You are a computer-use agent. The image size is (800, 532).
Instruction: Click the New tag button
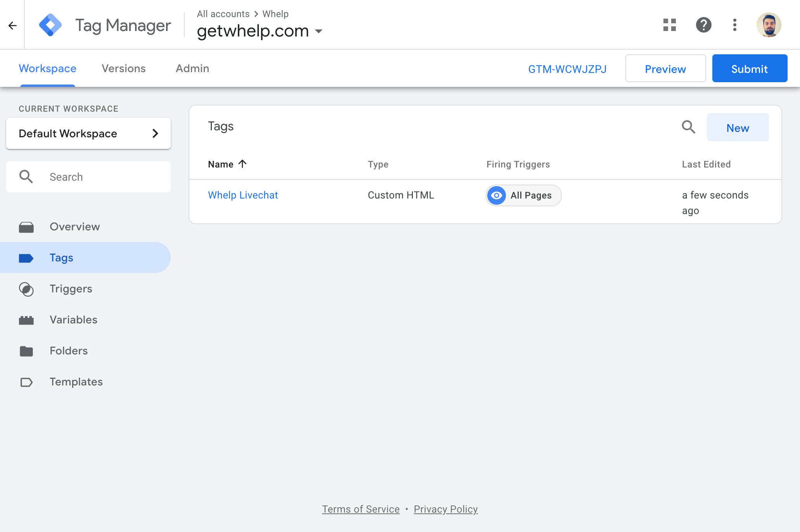(x=738, y=128)
